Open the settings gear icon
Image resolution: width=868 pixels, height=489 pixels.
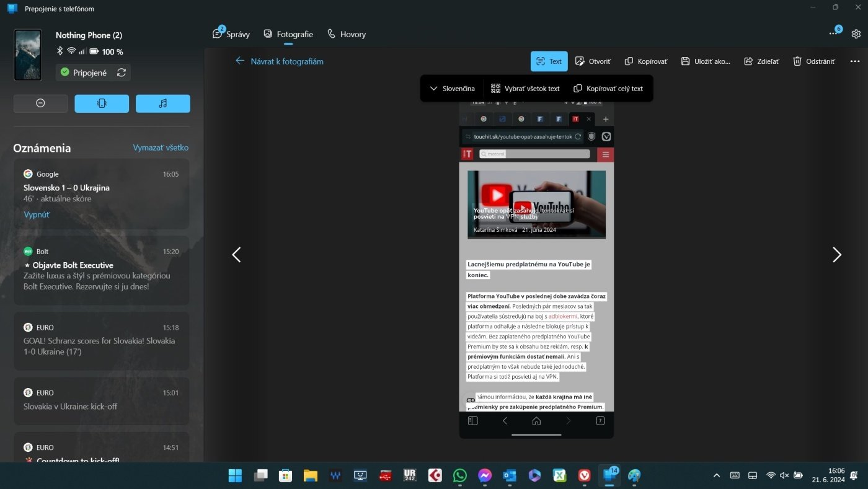click(x=856, y=34)
